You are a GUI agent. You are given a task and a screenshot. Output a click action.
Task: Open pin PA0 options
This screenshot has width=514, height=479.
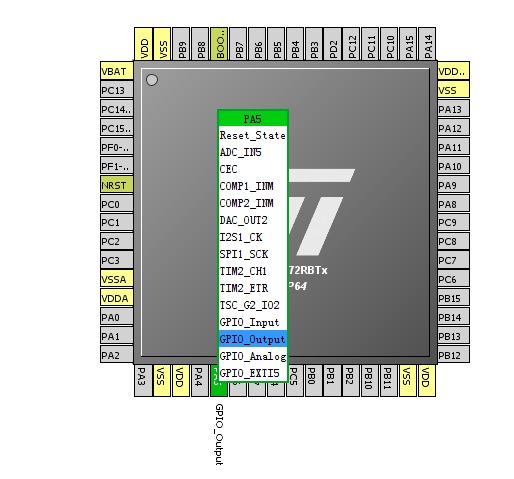pyautogui.click(x=117, y=317)
